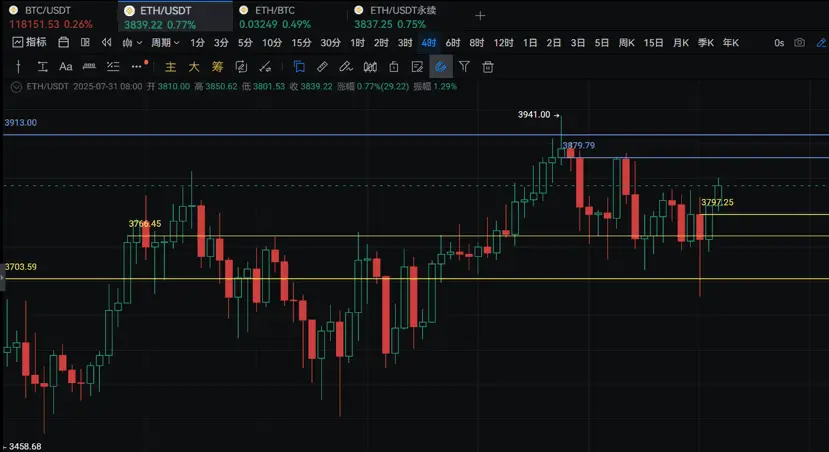Select the 1时 interval

pos(357,43)
